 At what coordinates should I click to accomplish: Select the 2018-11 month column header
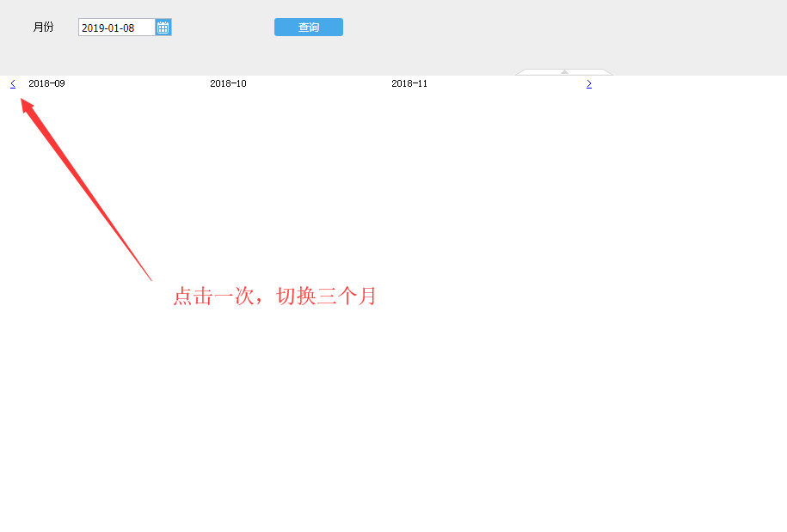[x=409, y=83]
